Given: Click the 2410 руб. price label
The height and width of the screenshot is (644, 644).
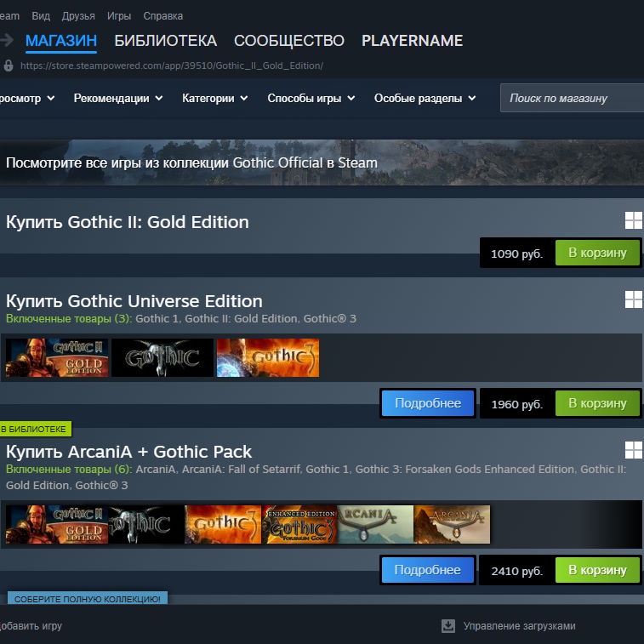Looking at the screenshot, I should click(516, 572).
